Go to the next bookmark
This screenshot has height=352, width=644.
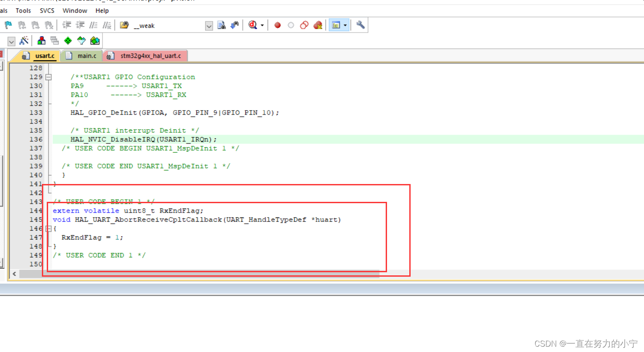(35, 25)
